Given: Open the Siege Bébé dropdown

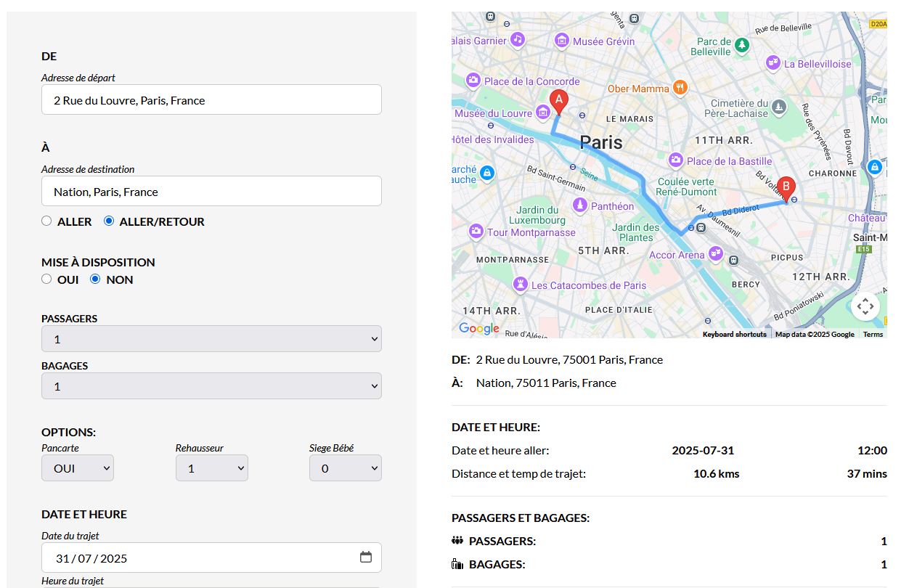Looking at the screenshot, I should click(x=345, y=468).
